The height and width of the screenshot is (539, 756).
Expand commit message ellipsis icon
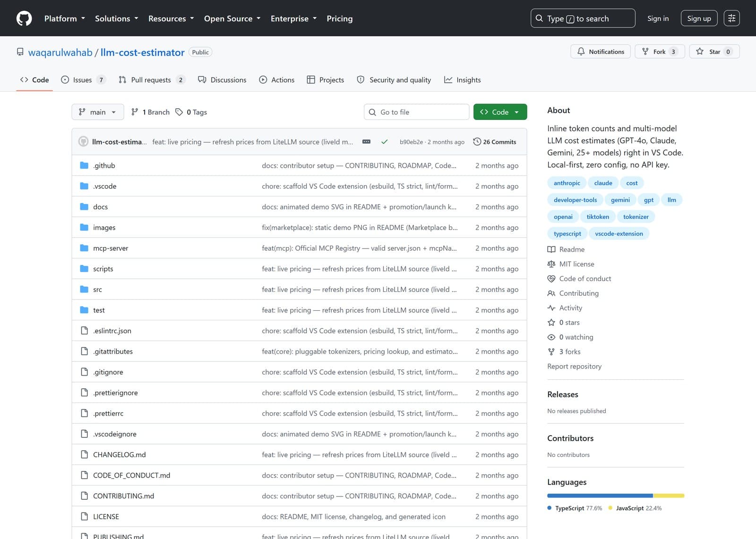pyautogui.click(x=366, y=142)
